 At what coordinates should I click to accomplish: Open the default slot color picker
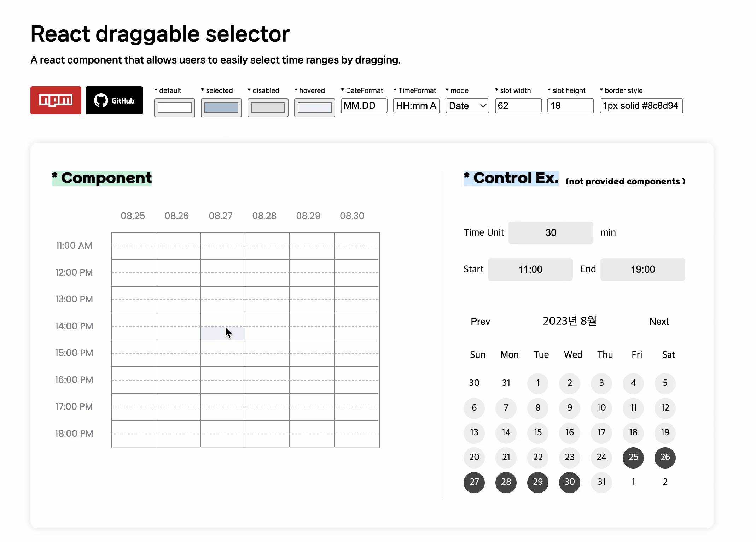pos(174,107)
